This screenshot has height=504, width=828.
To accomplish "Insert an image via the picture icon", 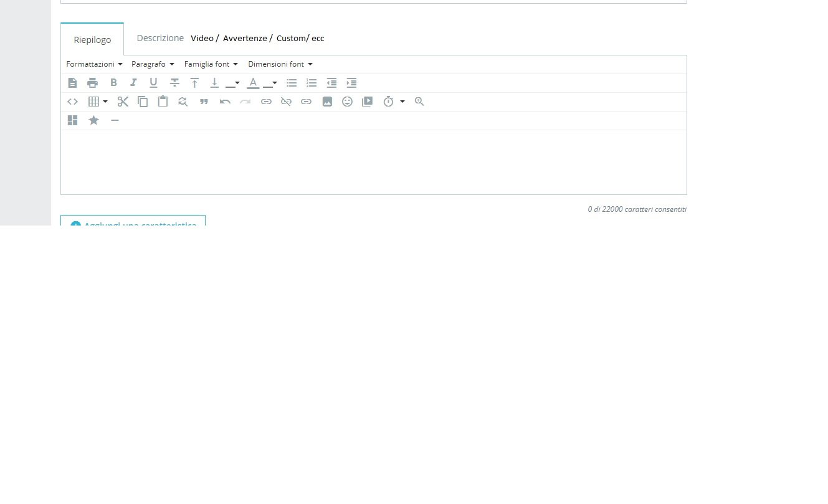I will point(327,102).
